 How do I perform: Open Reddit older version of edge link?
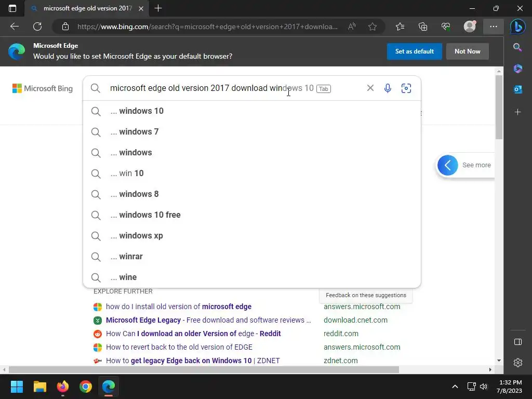click(x=193, y=334)
